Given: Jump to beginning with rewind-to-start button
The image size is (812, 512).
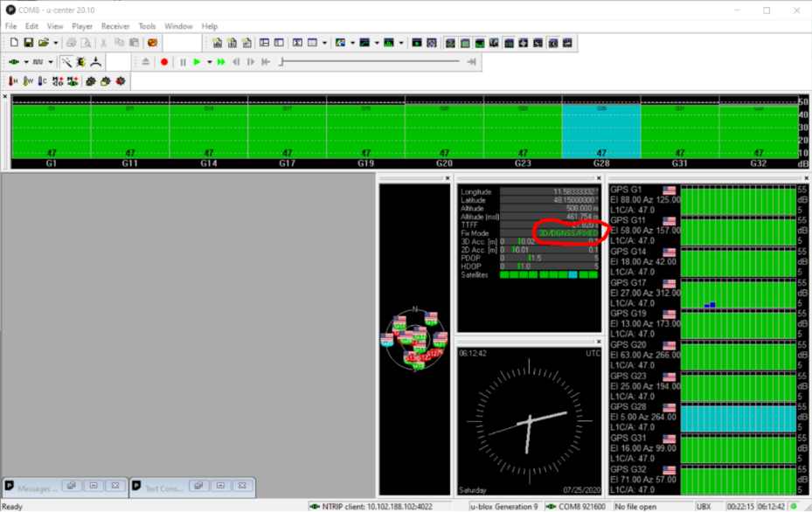Looking at the screenshot, I should click(x=266, y=62).
